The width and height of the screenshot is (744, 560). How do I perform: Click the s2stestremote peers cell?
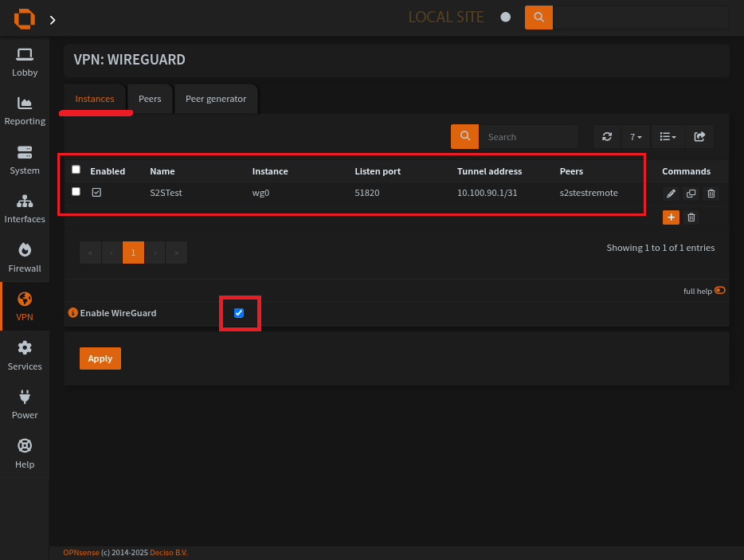point(589,193)
